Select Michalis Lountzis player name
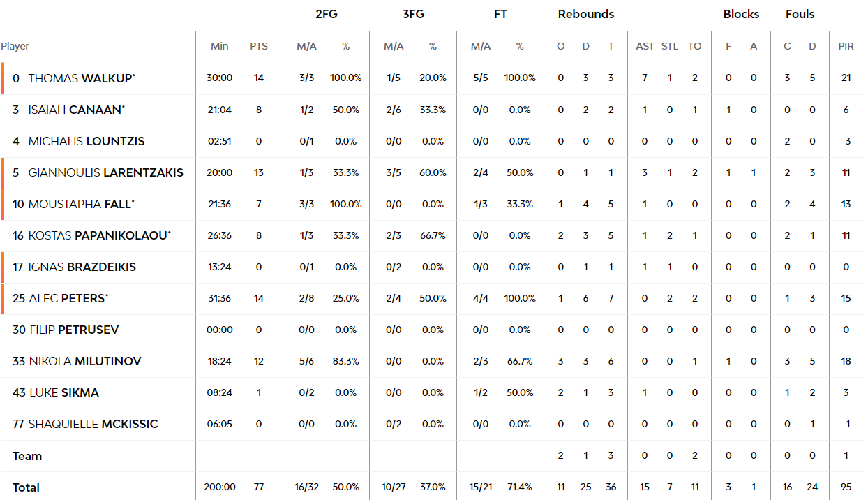Viewport: 868px width, 500px height. 87,141
